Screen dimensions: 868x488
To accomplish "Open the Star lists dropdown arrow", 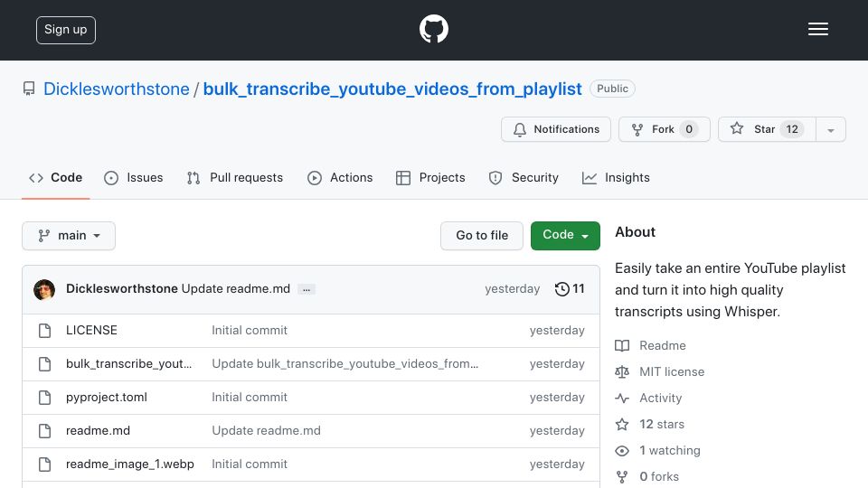I will [x=831, y=129].
